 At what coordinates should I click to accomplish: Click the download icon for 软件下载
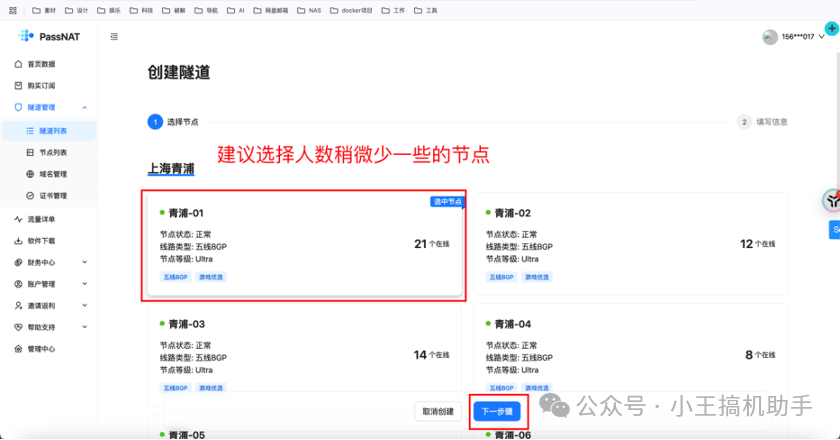point(18,241)
